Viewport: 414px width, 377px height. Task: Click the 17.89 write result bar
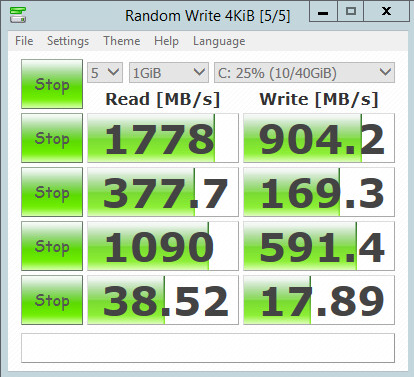click(x=319, y=300)
